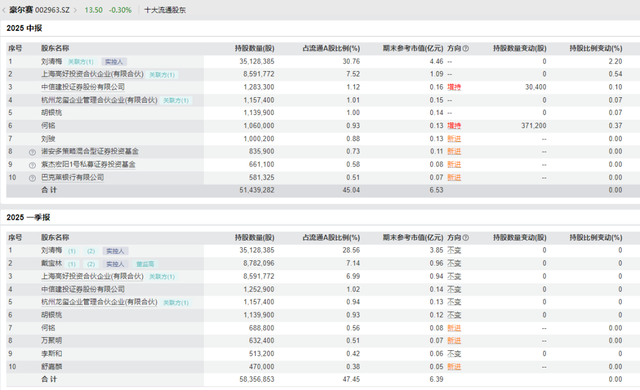Click 实控人 tag next to 刘清梅 in 中报

pyautogui.click(x=114, y=62)
